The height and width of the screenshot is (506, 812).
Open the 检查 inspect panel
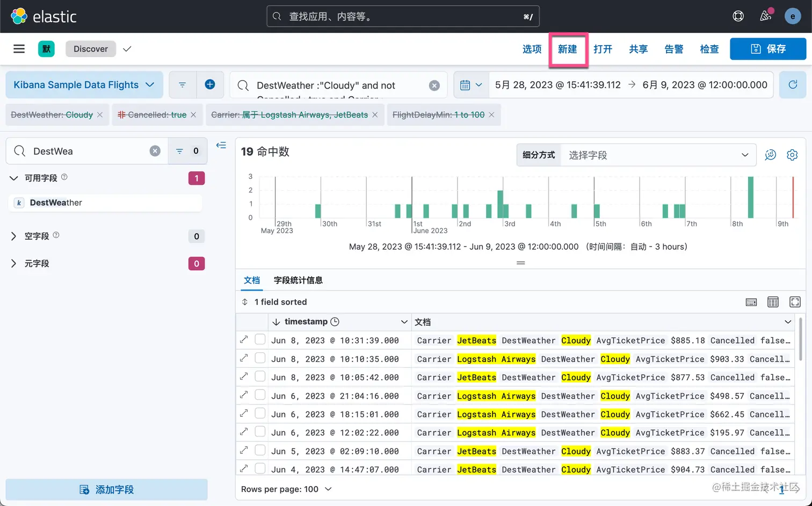pyautogui.click(x=709, y=49)
